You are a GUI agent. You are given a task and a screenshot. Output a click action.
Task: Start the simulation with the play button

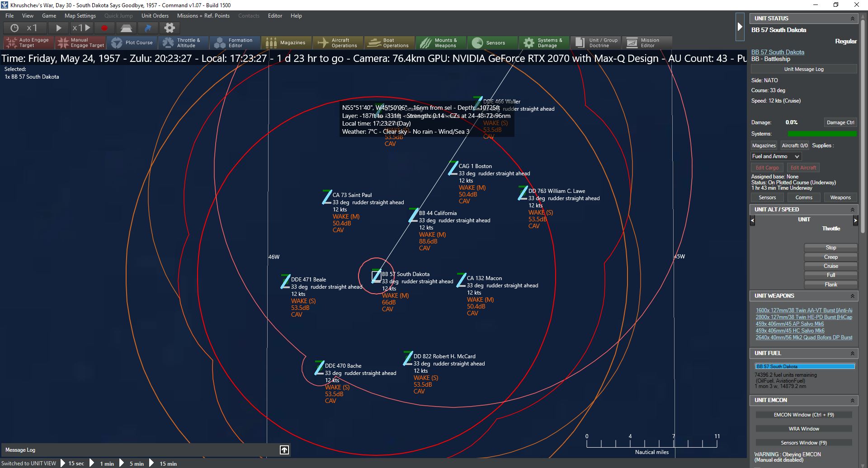click(58, 28)
